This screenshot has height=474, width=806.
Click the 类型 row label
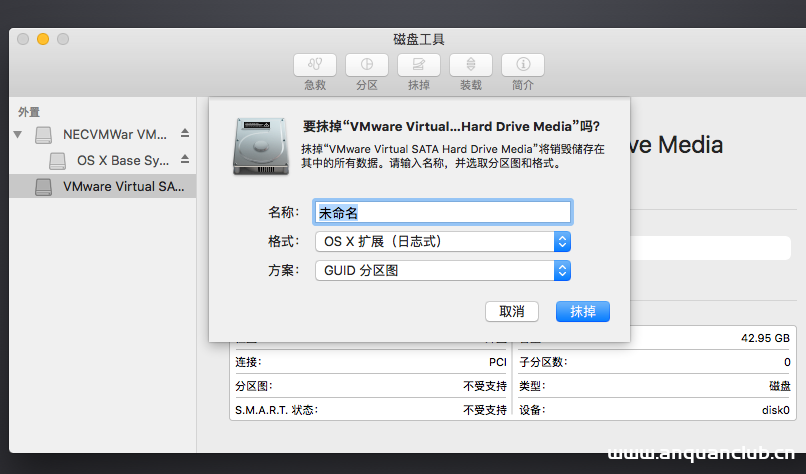pyautogui.click(x=532, y=386)
